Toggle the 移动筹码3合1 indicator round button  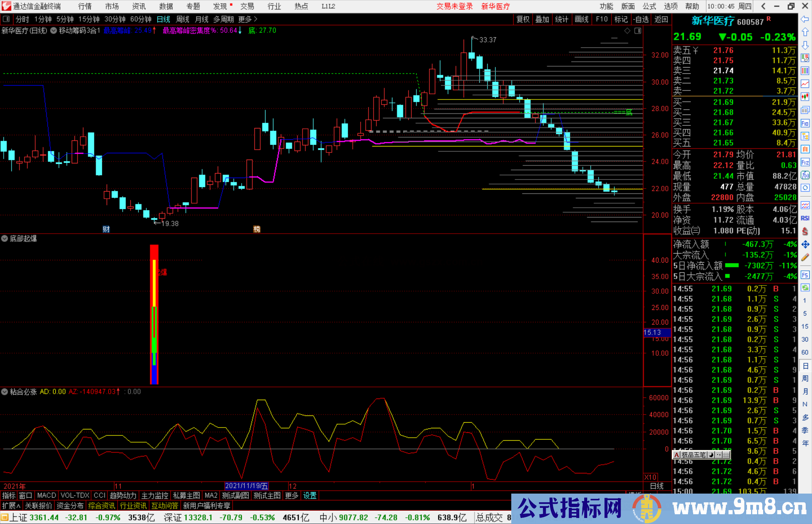click(54, 30)
